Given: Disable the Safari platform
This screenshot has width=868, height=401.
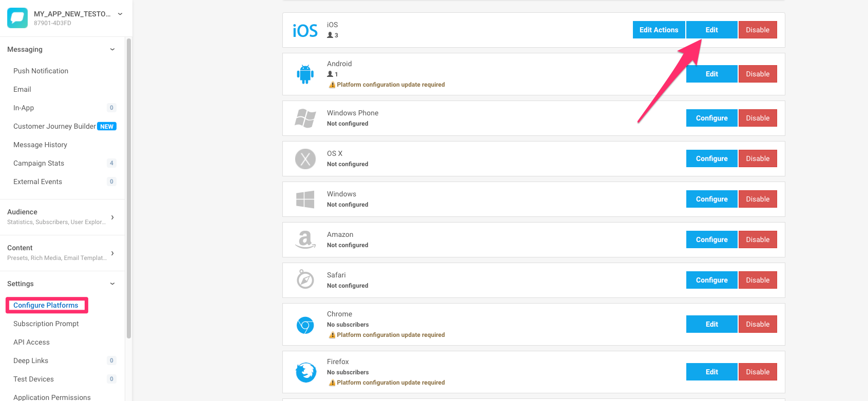Looking at the screenshot, I should click(758, 280).
